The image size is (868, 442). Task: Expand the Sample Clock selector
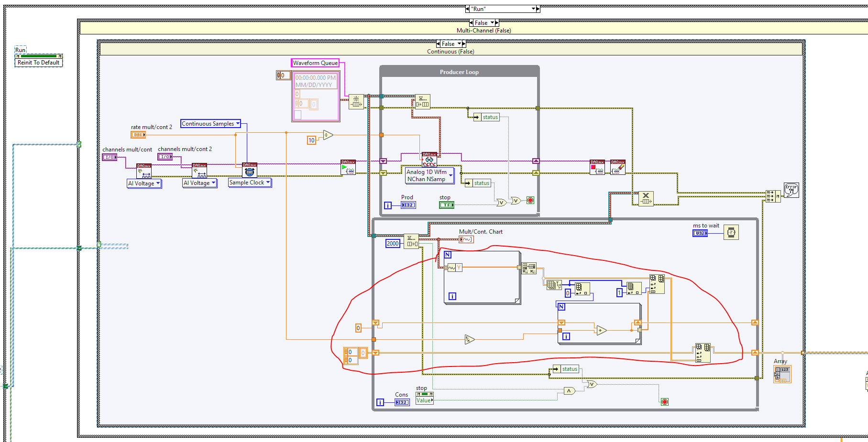[250, 183]
